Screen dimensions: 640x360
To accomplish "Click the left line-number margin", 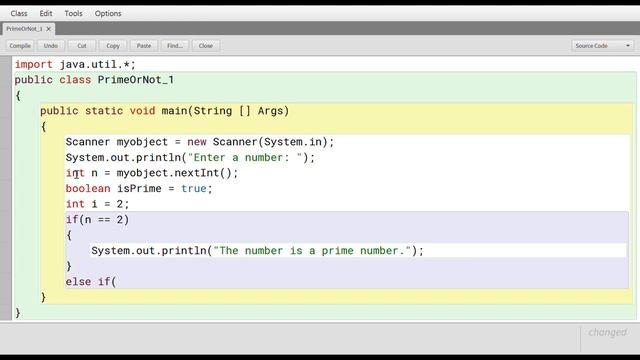I will tap(6, 188).
